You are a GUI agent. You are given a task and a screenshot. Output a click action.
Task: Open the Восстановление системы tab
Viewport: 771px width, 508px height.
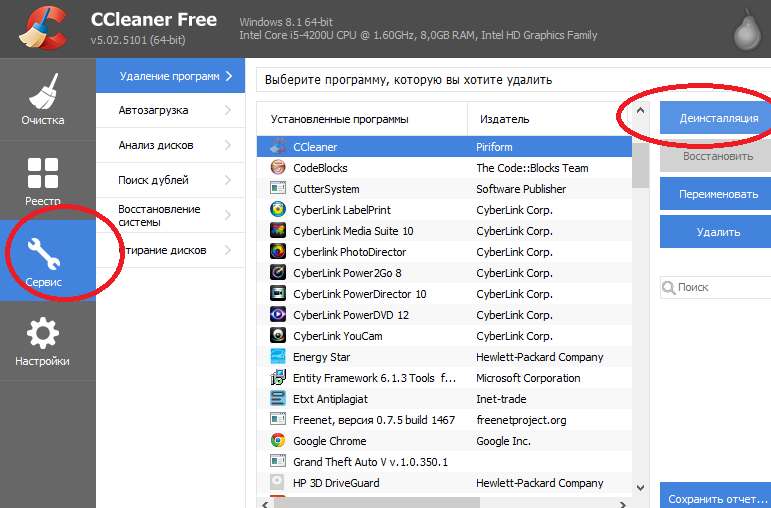pos(170,215)
